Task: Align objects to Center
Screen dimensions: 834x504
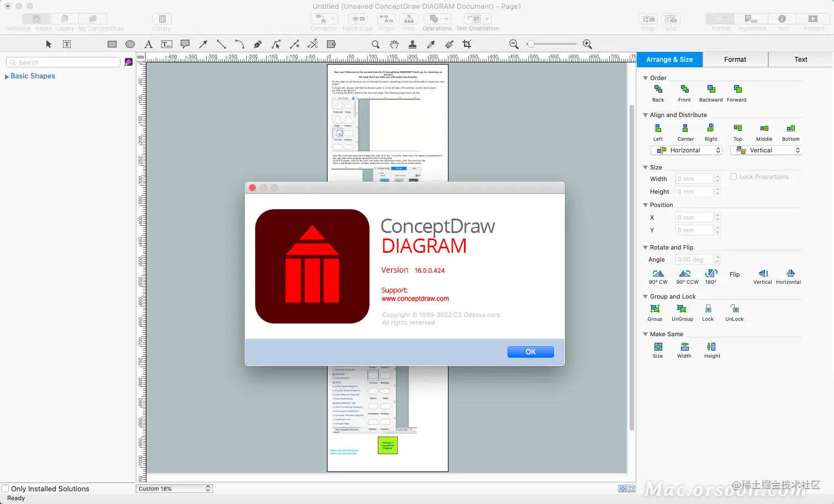Action: click(x=685, y=128)
